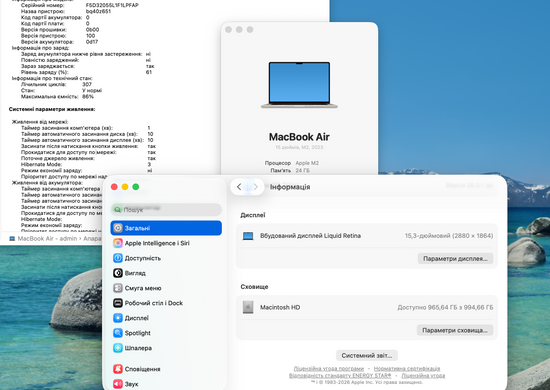The width and height of the screenshot is (550, 390).
Task: Click the Процесор Apple M2 row
Action: [x=292, y=163]
